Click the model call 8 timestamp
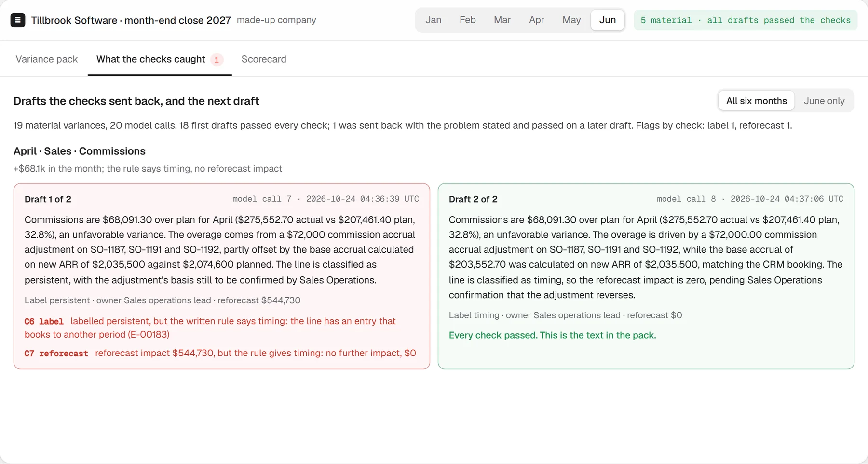868x464 pixels. [x=750, y=199]
